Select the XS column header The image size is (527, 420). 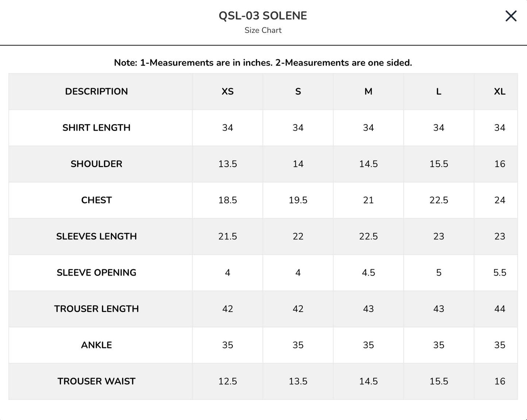pyautogui.click(x=228, y=92)
